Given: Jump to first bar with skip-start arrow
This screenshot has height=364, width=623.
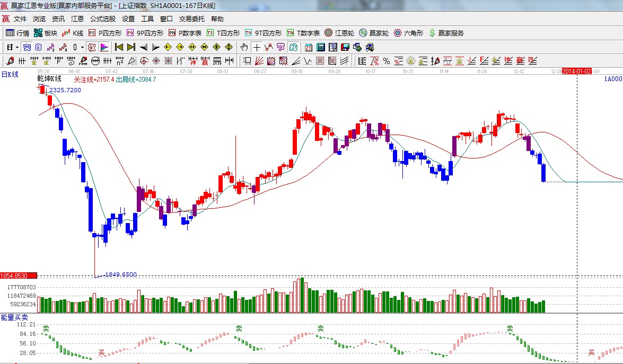Looking at the screenshot, I should (119, 47).
